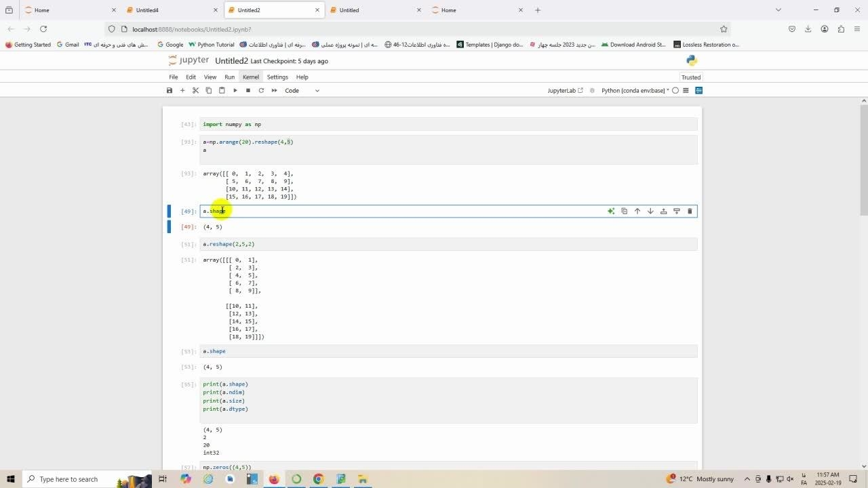The height and width of the screenshot is (488, 868).
Task: Open the cell type Code dropdown
Action: click(302, 90)
